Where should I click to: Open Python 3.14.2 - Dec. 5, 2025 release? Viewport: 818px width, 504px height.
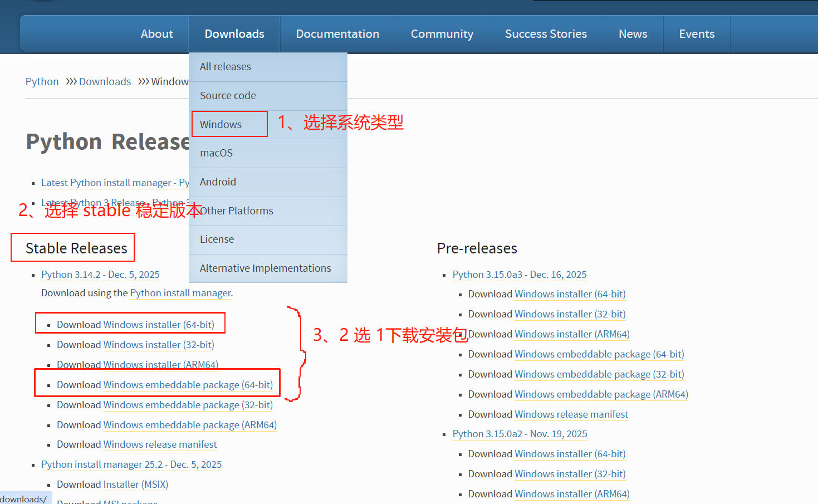(100, 275)
